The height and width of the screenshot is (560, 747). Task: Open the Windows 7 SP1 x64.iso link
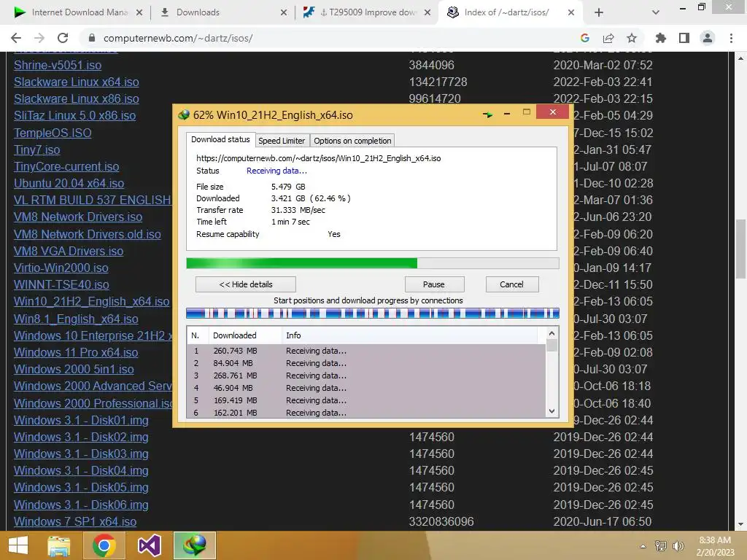75,521
